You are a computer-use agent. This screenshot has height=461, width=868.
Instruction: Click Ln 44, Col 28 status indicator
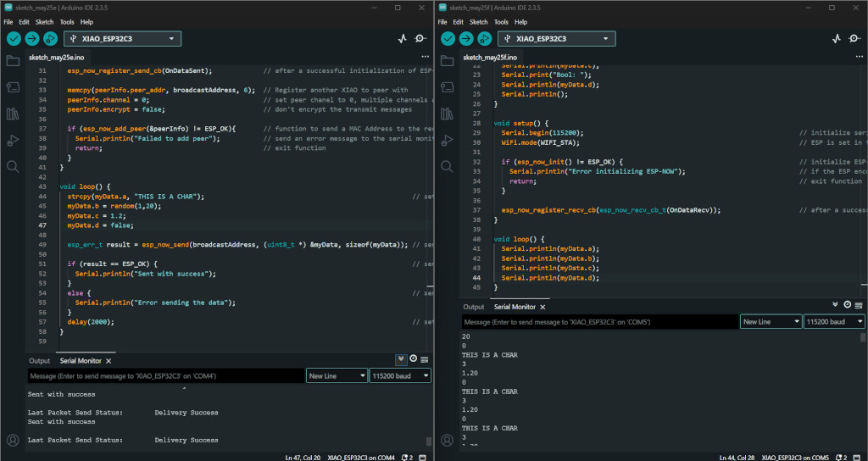pos(737,458)
